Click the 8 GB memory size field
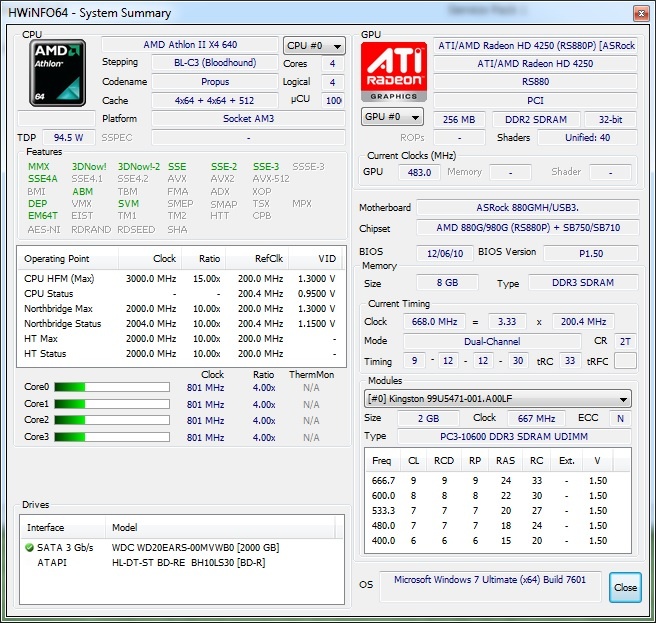656x623 pixels. [x=447, y=282]
